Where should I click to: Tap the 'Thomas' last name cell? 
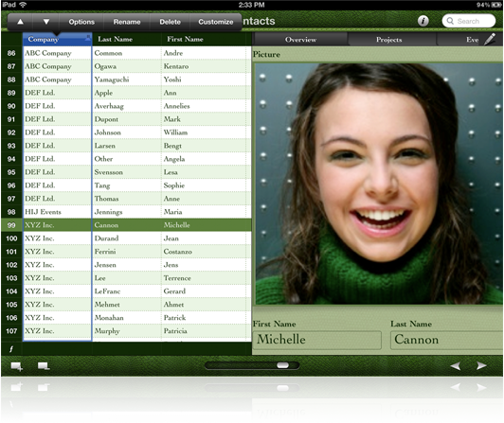click(x=127, y=199)
